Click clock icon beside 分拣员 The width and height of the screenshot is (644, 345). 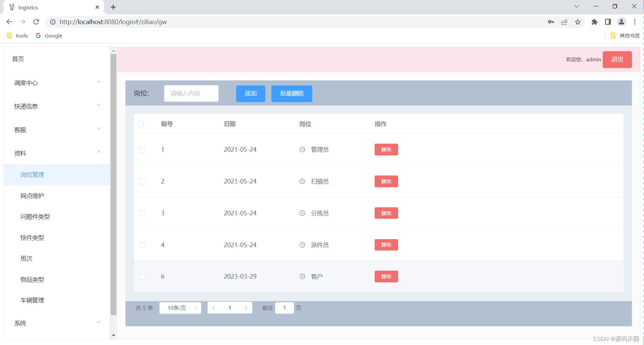coord(302,213)
